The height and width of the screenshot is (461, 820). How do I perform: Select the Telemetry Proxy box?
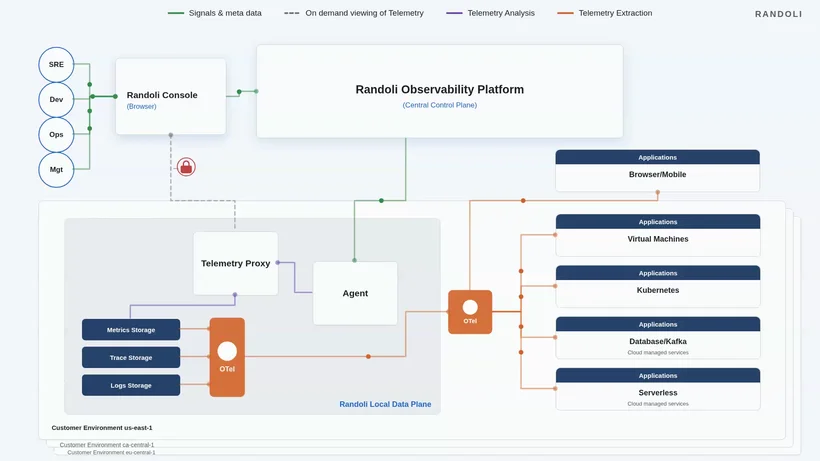(235, 263)
